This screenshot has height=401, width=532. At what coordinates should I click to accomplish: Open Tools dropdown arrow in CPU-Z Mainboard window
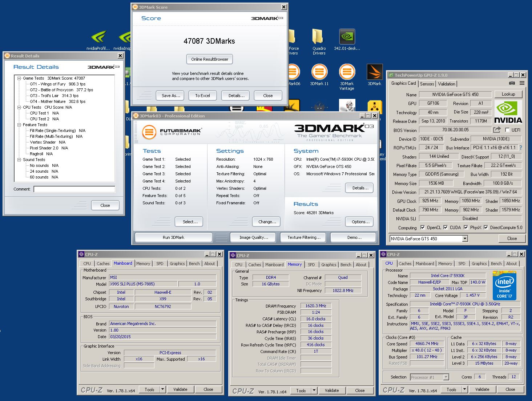(162, 389)
